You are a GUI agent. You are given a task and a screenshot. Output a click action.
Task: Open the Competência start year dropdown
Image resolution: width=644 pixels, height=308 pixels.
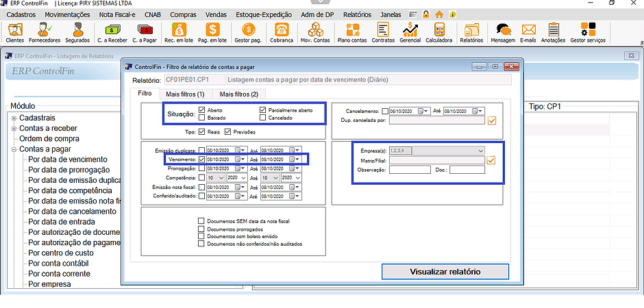(243, 178)
